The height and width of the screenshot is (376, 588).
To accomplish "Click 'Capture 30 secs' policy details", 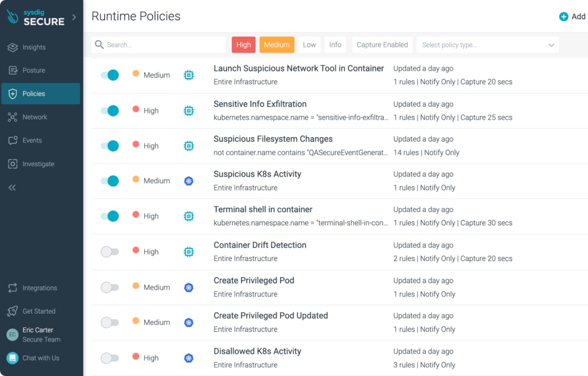I will pyautogui.click(x=486, y=223).
